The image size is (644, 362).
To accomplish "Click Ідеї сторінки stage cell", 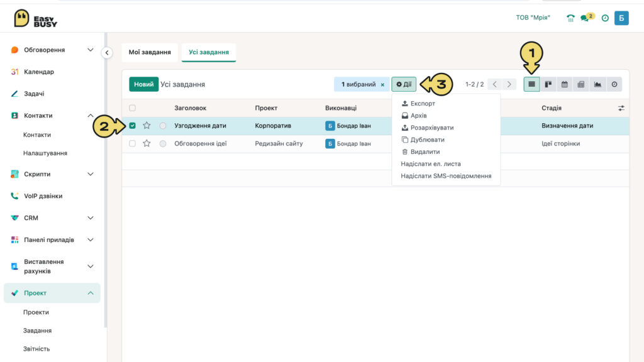I will [x=560, y=143].
